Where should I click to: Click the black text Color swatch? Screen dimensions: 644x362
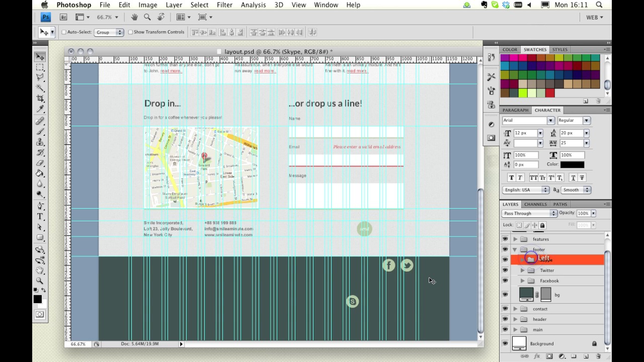pyautogui.click(x=572, y=164)
